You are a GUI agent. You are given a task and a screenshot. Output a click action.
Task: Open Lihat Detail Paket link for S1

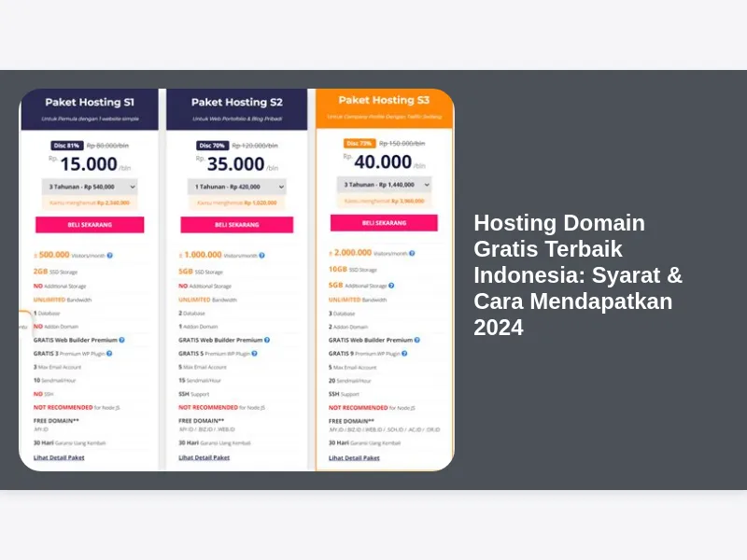[59, 457]
